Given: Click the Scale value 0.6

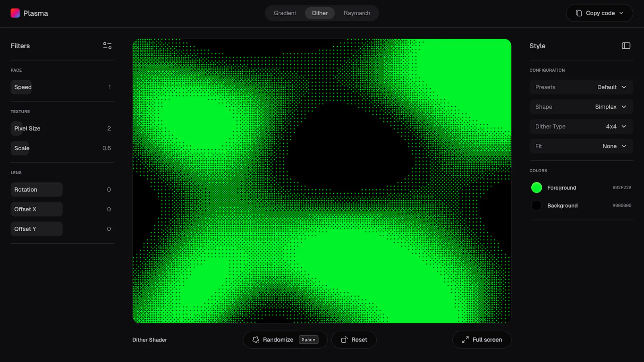Looking at the screenshot, I should [107, 148].
